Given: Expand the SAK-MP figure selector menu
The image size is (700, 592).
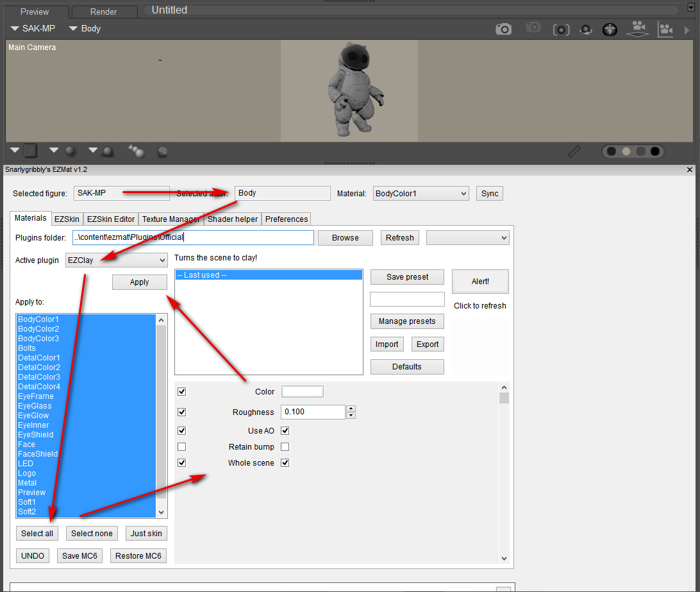Looking at the screenshot, I should pyautogui.click(x=33, y=28).
